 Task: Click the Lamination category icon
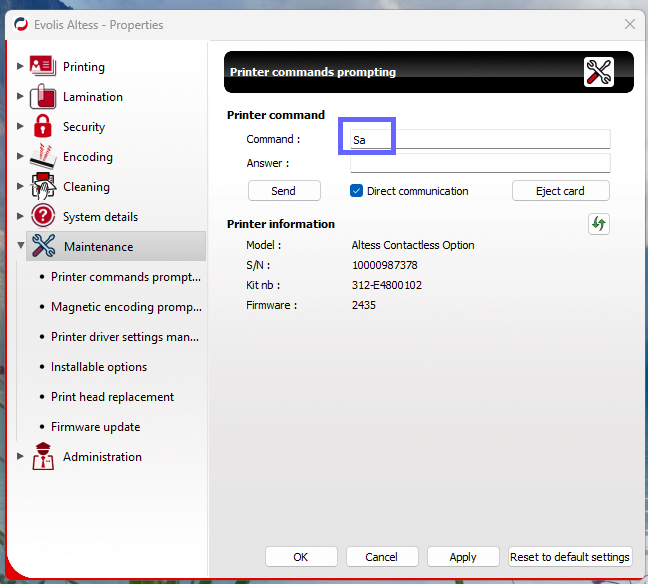tap(43, 96)
